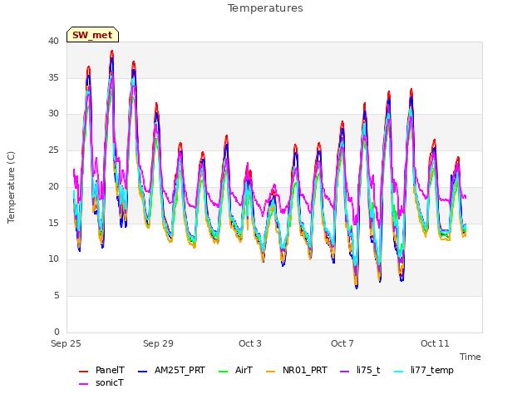Click the cyan li77_temp color swatch

pos(399,372)
